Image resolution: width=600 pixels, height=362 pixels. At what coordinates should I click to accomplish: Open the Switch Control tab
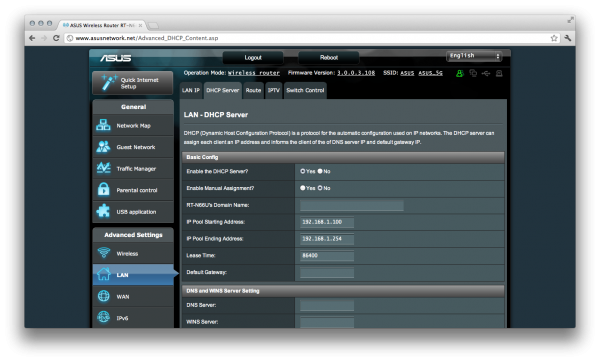tap(305, 90)
